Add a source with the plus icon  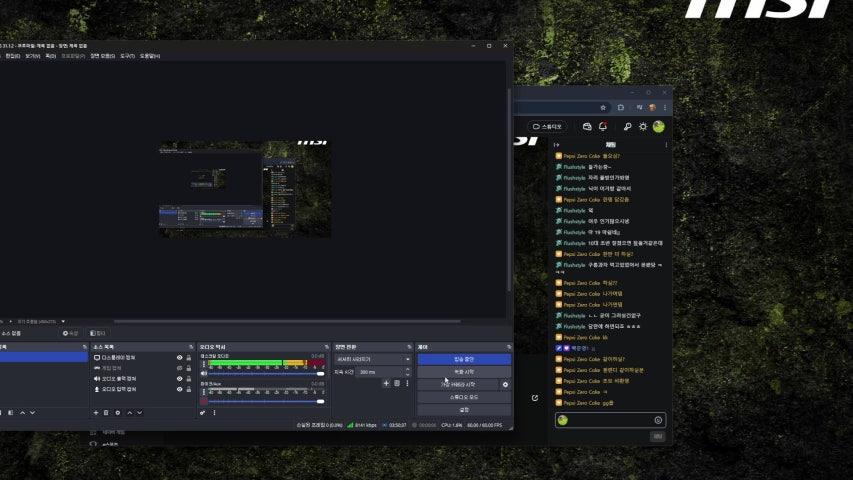pos(96,413)
